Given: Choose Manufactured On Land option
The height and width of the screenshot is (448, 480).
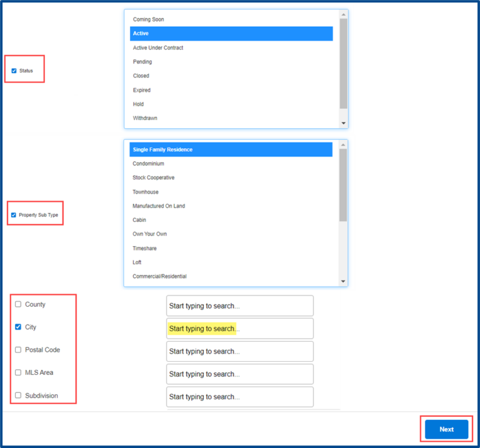Looking at the screenshot, I should tap(159, 206).
